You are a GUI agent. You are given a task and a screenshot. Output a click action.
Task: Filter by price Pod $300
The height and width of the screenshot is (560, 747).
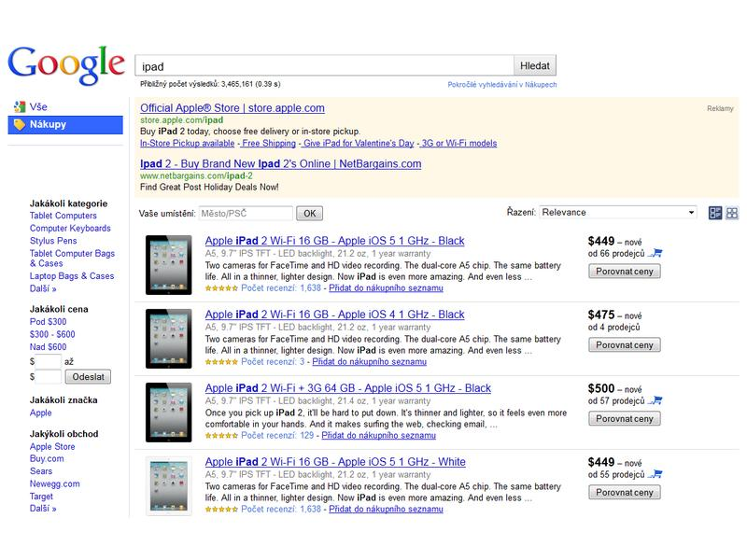pyautogui.click(x=49, y=322)
